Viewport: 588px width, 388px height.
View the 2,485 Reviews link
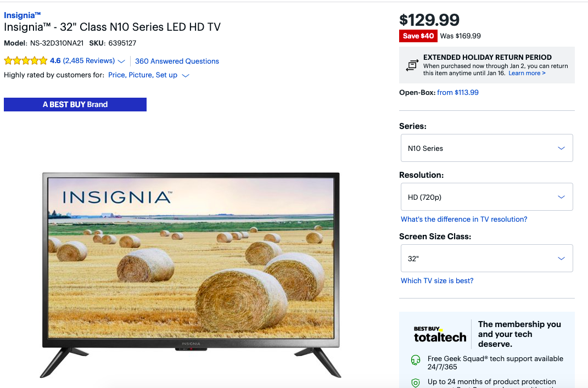point(89,61)
